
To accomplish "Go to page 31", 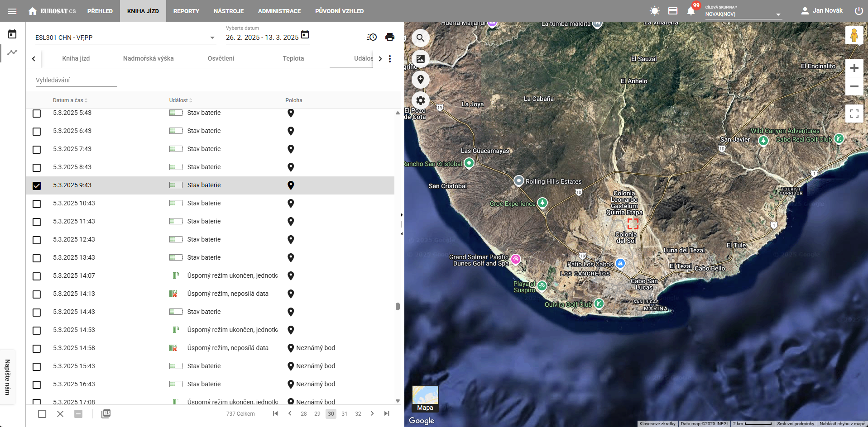I will pos(345,413).
